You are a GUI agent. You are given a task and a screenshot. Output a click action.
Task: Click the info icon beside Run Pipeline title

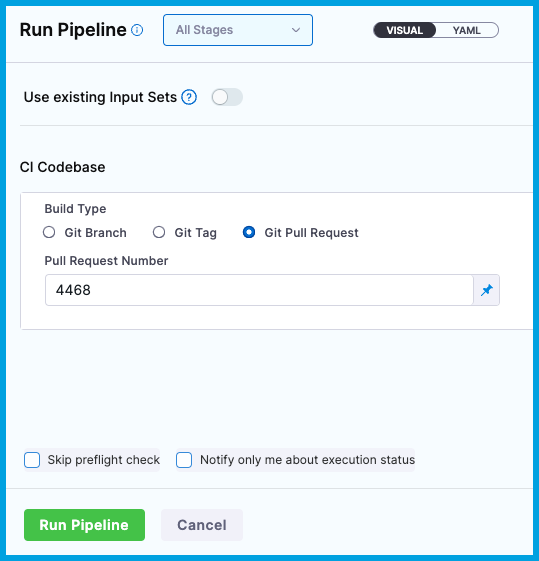[x=137, y=30]
